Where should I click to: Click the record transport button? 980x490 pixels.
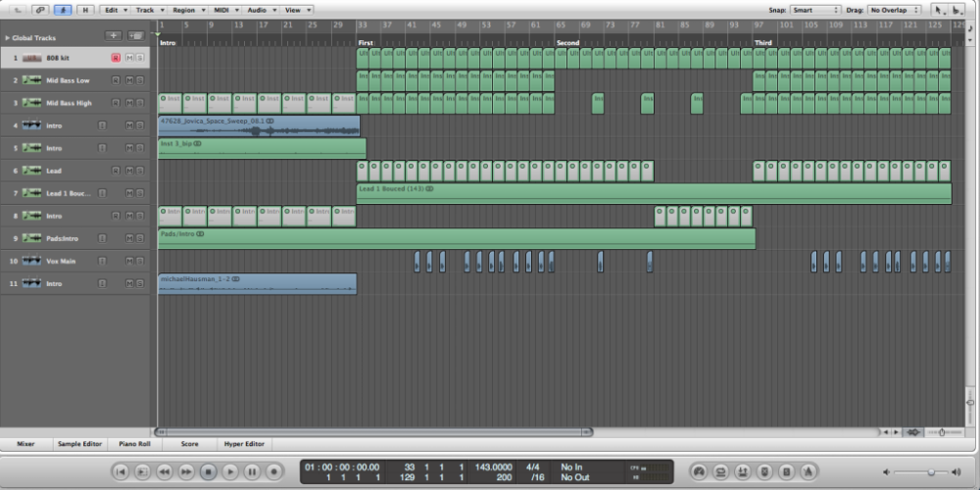(273, 471)
